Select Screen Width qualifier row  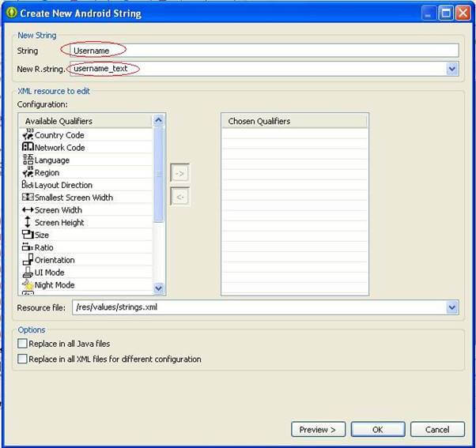[x=85, y=209]
